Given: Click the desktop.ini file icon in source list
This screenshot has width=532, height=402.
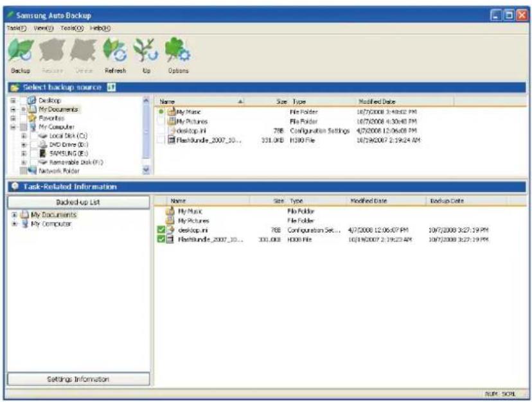Looking at the screenshot, I should 172,130.
